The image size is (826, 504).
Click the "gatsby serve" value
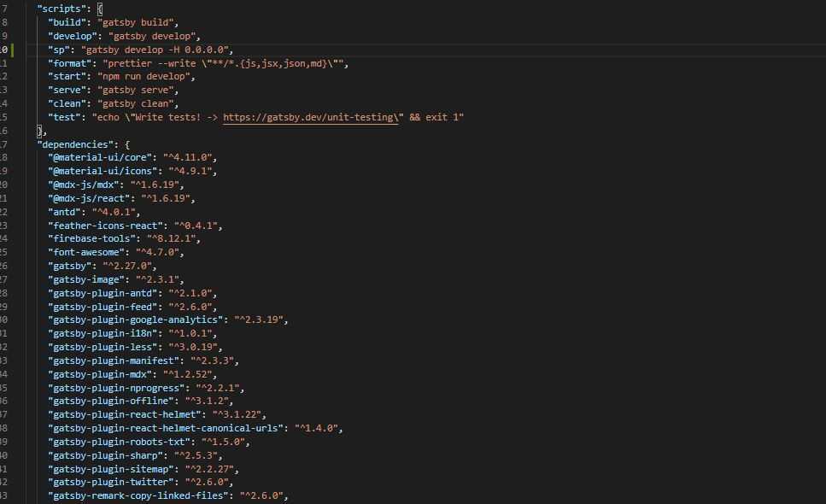pyautogui.click(x=135, y=90)
